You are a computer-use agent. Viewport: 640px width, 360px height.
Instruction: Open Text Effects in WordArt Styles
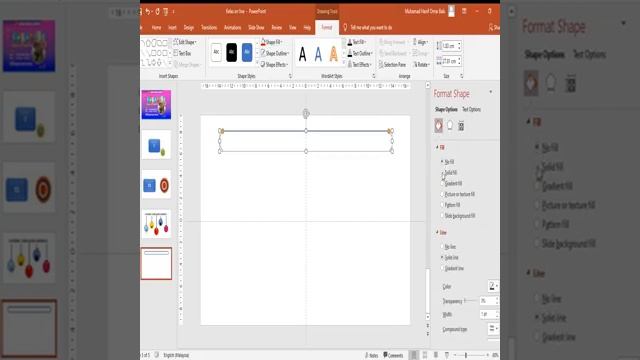[359, 64]
